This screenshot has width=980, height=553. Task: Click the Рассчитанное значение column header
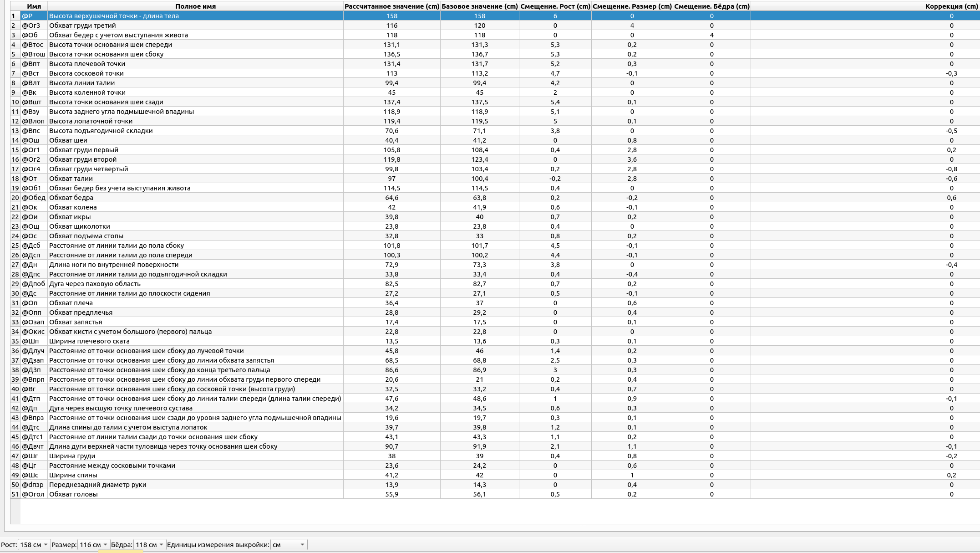pos(391,6)
